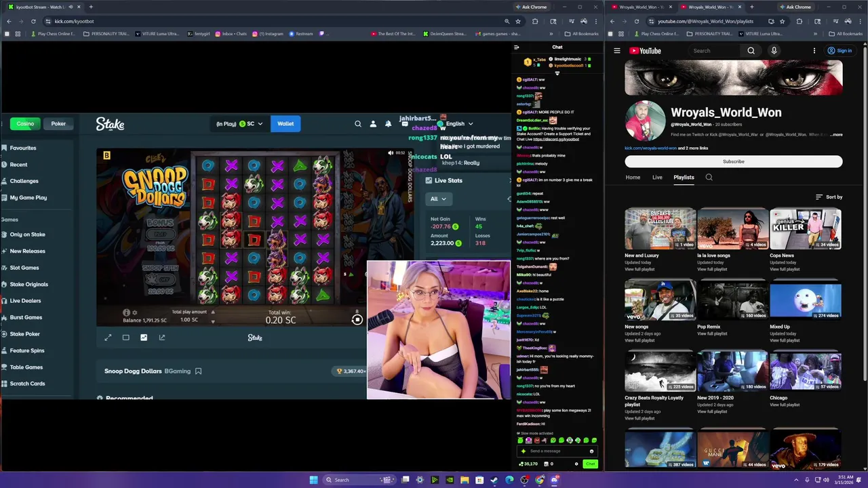
Task: Click Send a message chat field
Action: tap(556, 451)
